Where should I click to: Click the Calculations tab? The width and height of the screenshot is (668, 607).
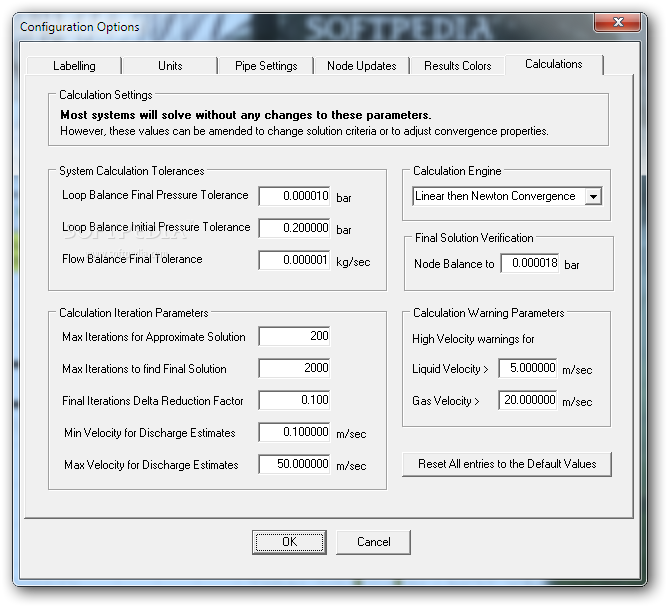(x=553, y=64)
